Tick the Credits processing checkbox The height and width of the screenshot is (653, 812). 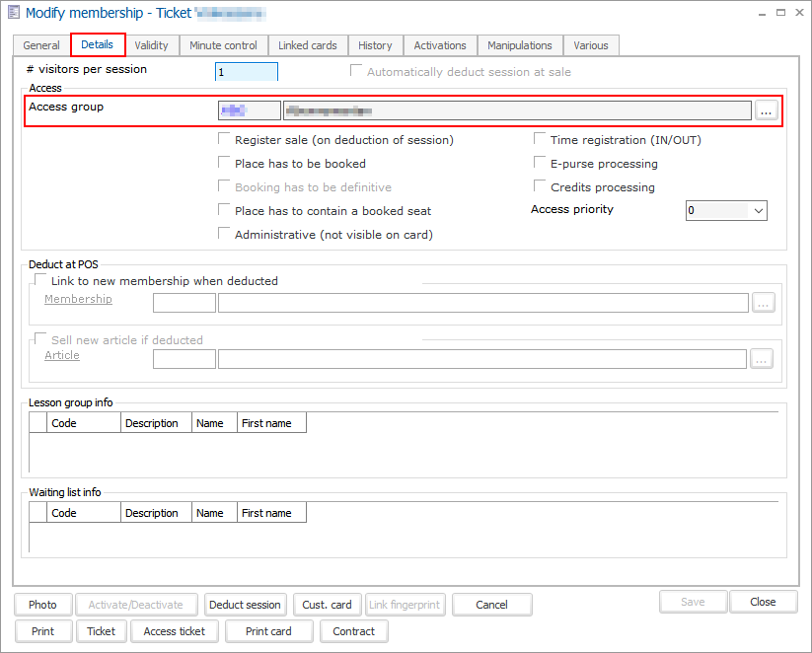click(541, 187)
